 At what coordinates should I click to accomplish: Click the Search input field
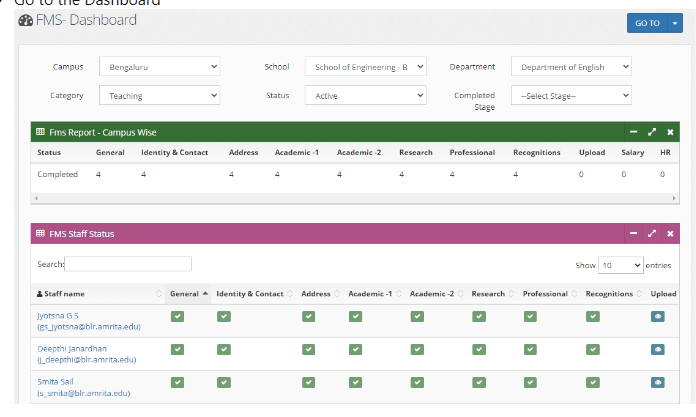(x=128, y=264)
